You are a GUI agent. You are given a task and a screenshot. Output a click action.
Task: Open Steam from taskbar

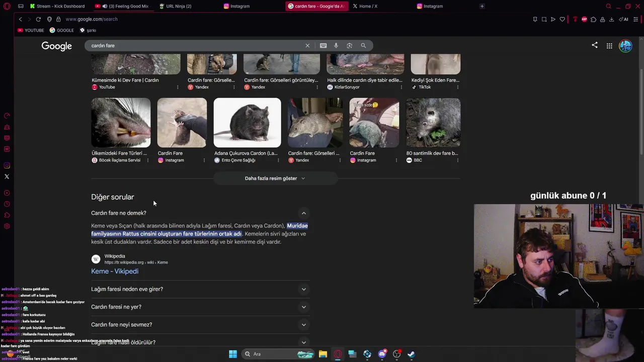tap(411, 354)
